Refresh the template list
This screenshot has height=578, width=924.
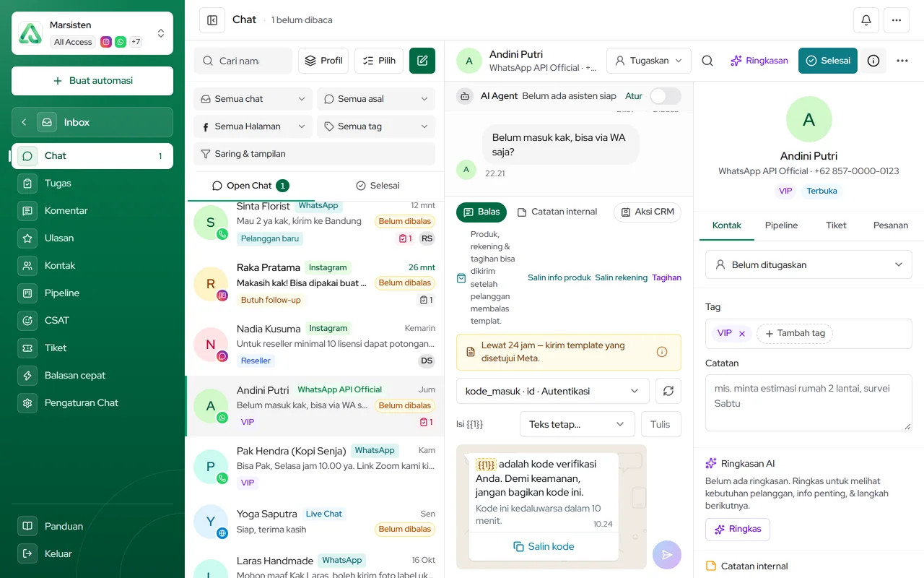668,391
